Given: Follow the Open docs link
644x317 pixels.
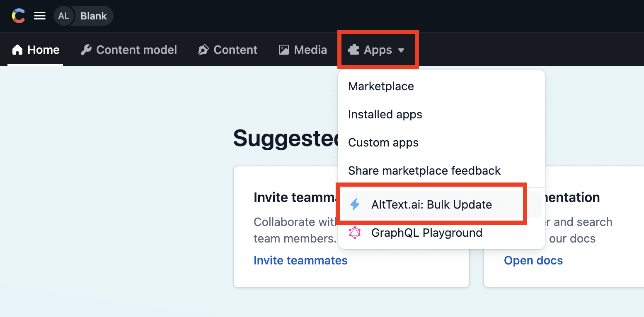Looking at the screenshot, I should pos(533,260).
